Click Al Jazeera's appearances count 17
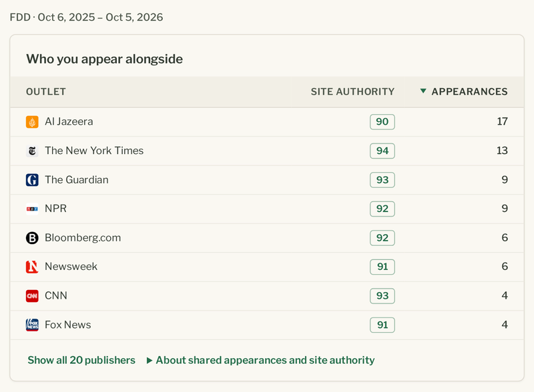Viewport: 534px width, 392px height. [502, 121]
